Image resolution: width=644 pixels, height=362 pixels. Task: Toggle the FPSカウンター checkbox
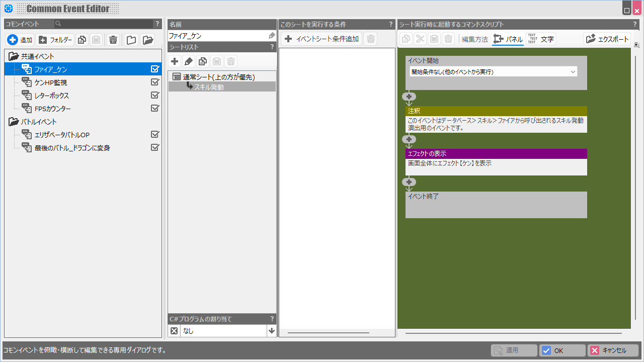point(155,109)
